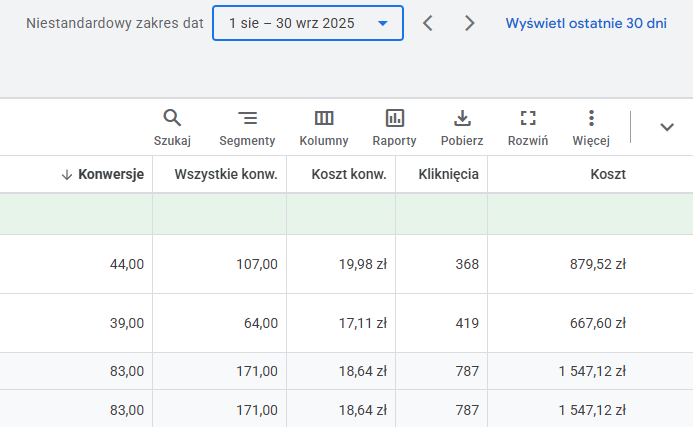Sort by Koszt konw. column header
The width and height of the screenshot is (693, 427).
pyautogui.click(x=348, y=174)
